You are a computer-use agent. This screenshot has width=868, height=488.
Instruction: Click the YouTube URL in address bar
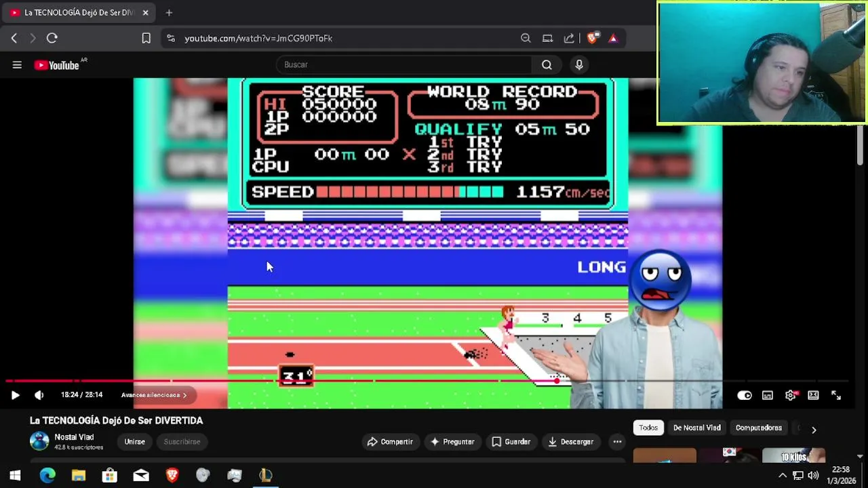pyautogui.click(x=258, y=38)
